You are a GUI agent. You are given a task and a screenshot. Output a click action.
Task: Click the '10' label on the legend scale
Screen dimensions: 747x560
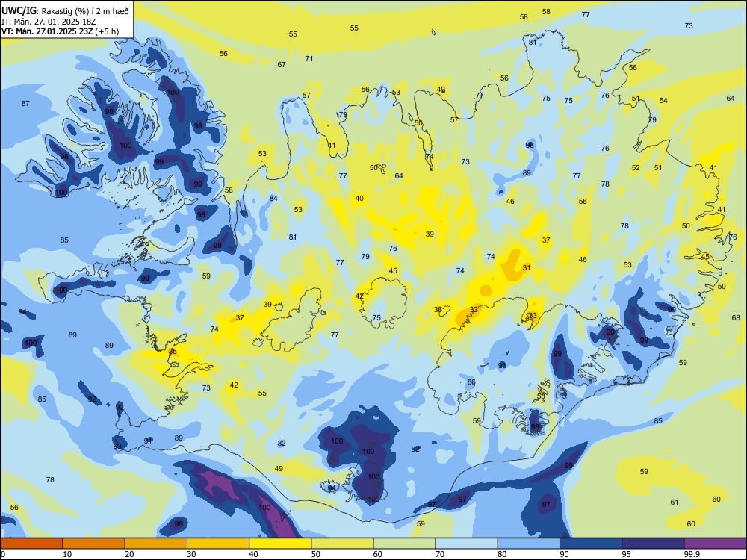click(67, 554)
